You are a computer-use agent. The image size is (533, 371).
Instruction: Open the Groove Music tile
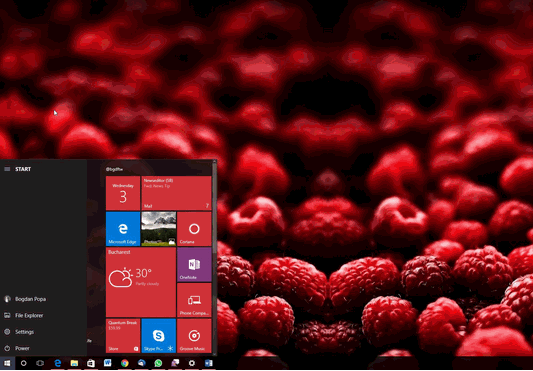[194, 336]
